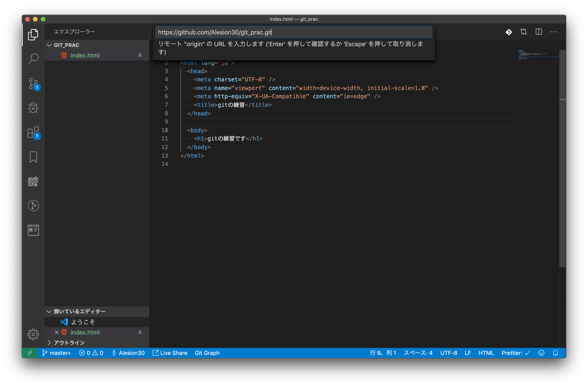Select index.html in open editors list
Viewport: 588px width, 387px height.
[97, 332]
